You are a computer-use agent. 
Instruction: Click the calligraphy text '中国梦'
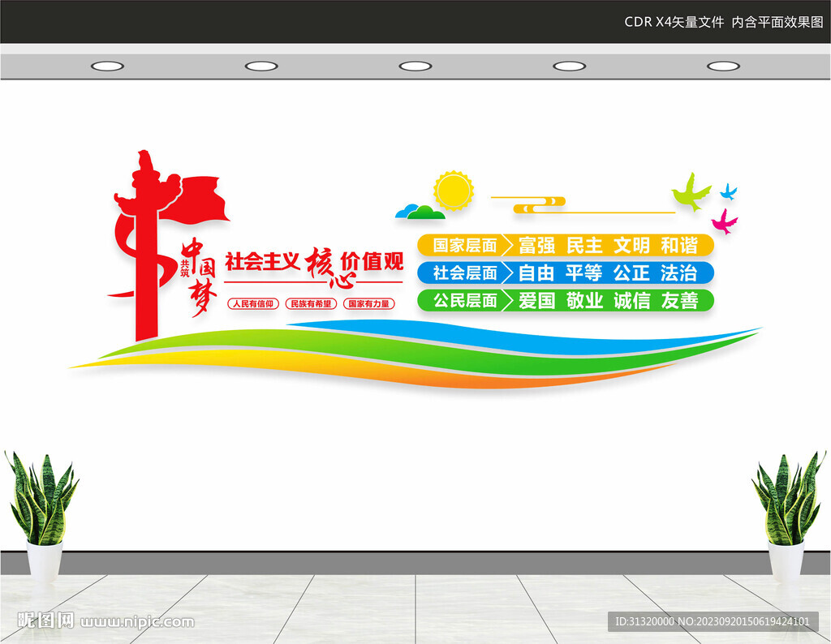coord(200,277)
